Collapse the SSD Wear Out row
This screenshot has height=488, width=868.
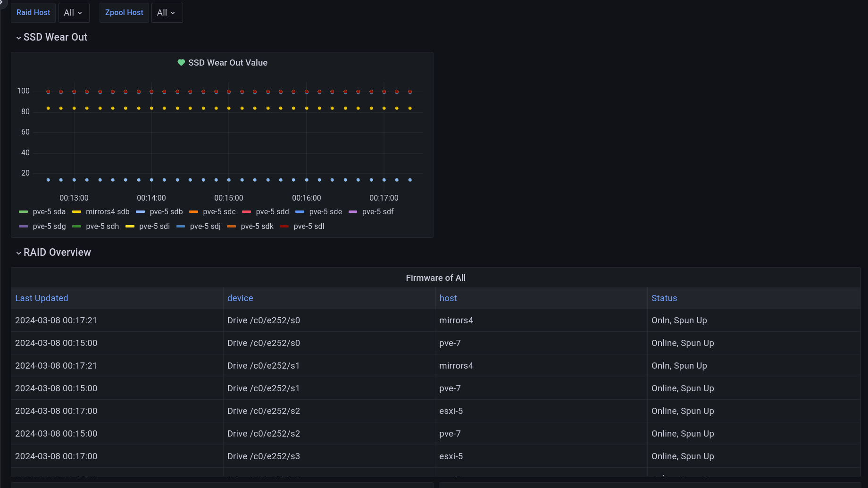click(x=19, y=38)
